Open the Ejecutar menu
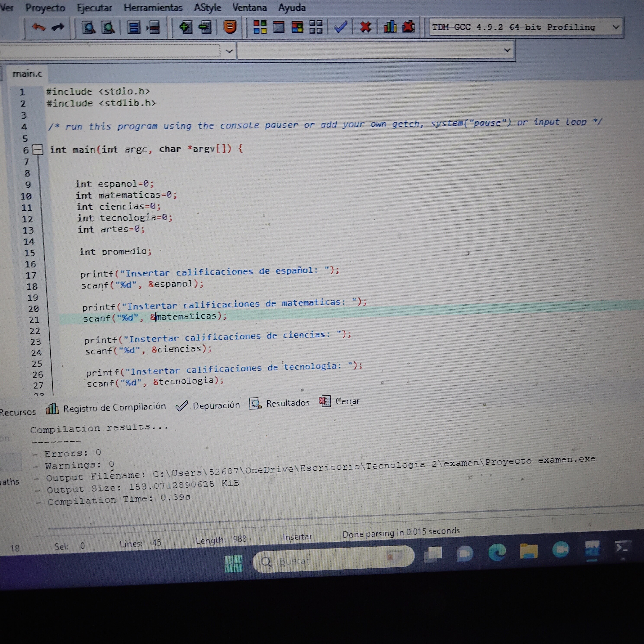This screenshot has width=644, height=644. click(94, 8)
